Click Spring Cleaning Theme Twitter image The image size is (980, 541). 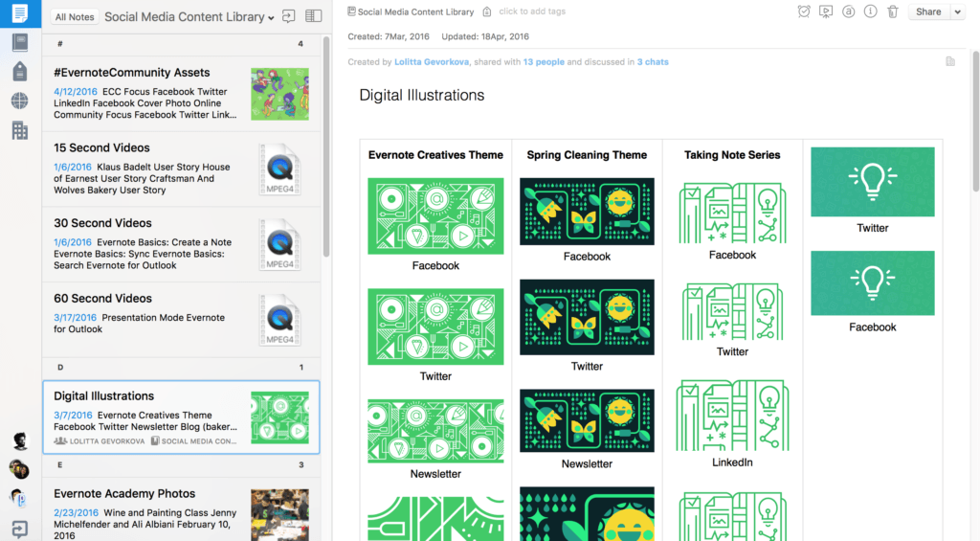click(587, 317)
